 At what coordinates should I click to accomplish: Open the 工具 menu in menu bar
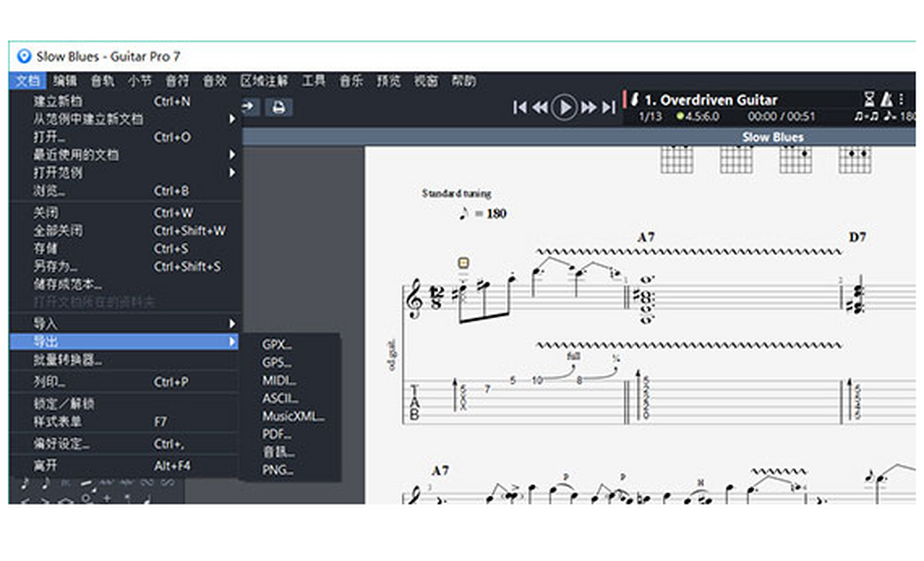313,81
